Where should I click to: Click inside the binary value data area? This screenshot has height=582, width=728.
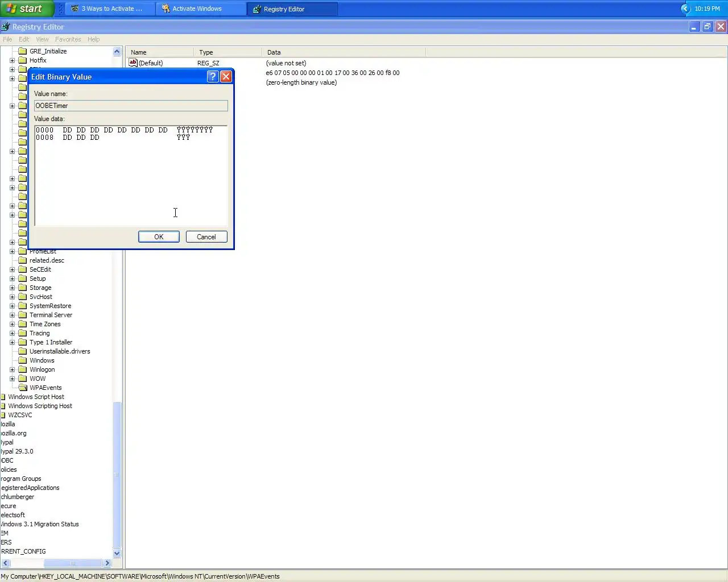click(131, 176)
